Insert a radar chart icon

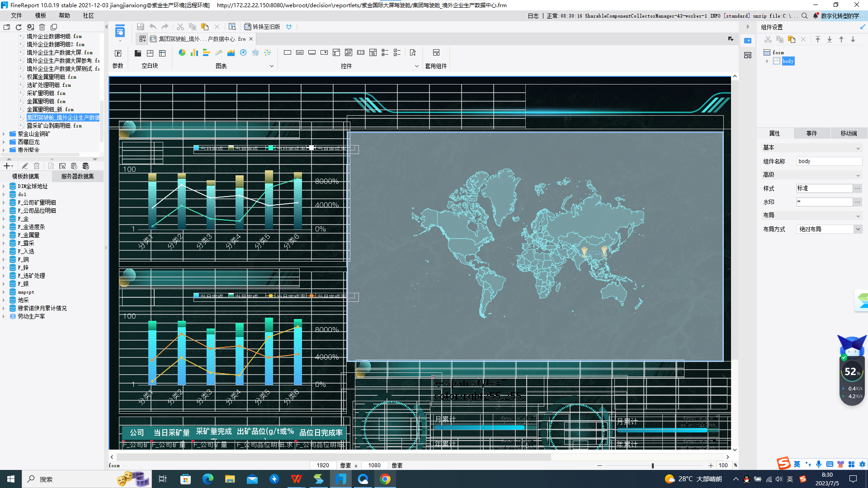pos(255,52)
